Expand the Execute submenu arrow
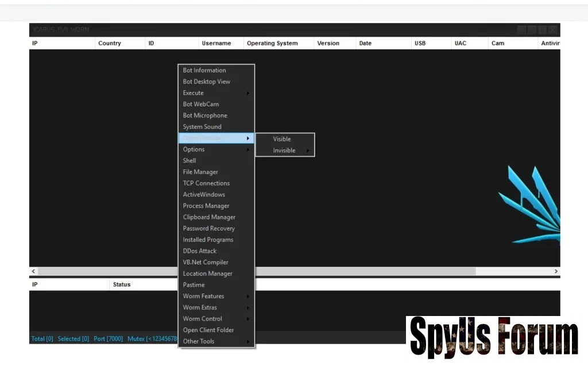The height and width of the screenshot is (366, 588). pyautogui.click(x=248, y=93)
